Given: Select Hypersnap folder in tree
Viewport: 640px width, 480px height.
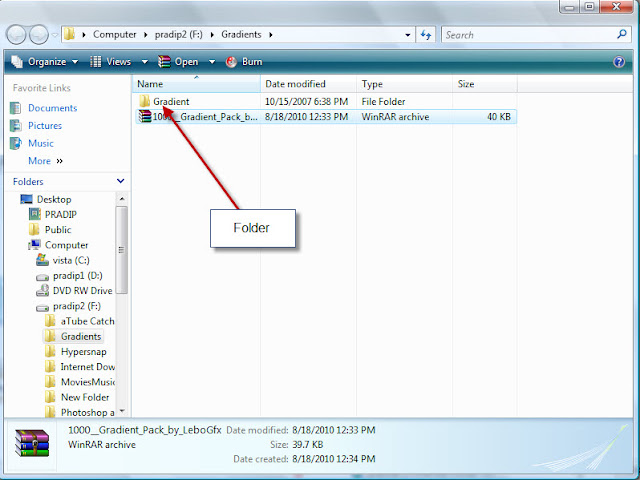Looking at the screenshot, I should click(x=84, y=352).
